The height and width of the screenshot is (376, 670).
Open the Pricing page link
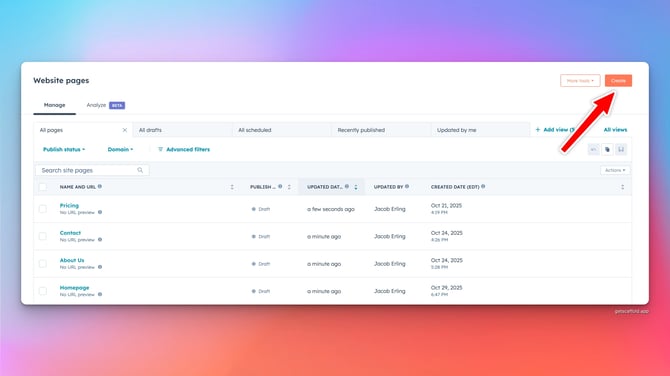coord(69,206)
